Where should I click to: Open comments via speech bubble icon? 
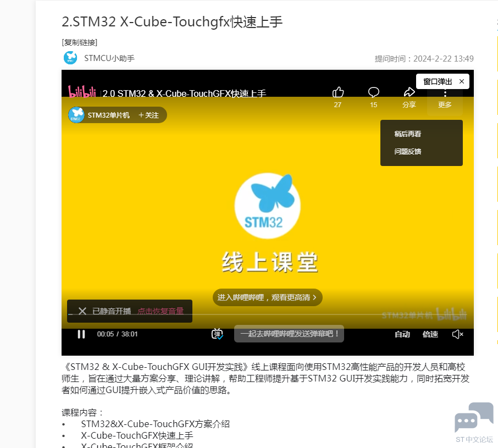[374, 92]
